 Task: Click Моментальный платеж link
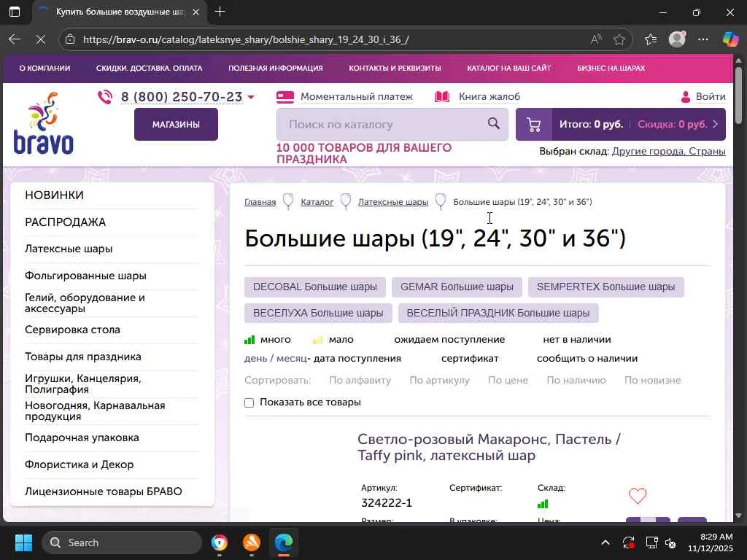(356, 97)
